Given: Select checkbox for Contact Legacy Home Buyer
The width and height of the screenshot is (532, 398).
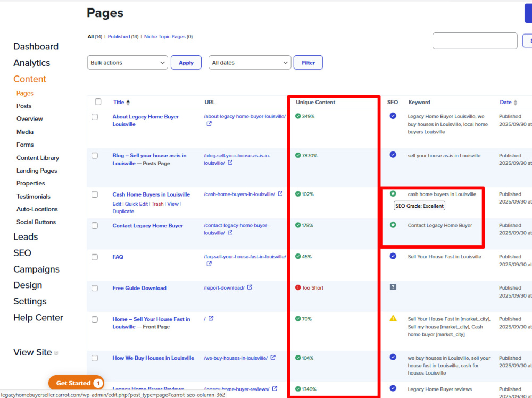Looking at the screenshot, I should [x=95, y=226].
